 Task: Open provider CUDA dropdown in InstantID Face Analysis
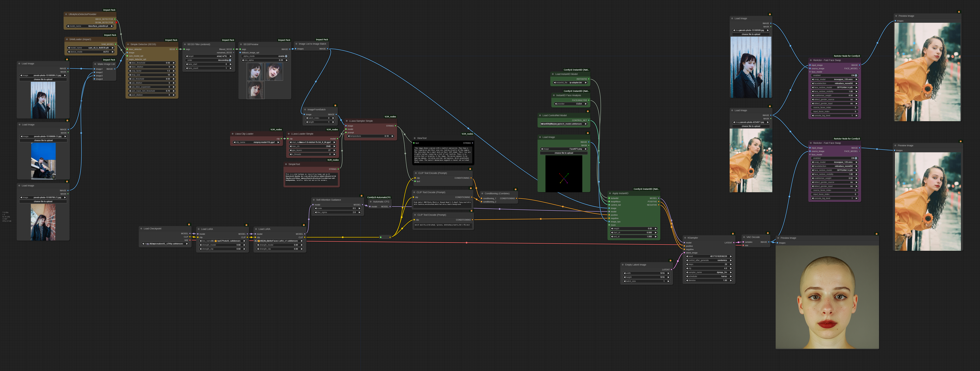pyautogui.click(x=571, y=104)
